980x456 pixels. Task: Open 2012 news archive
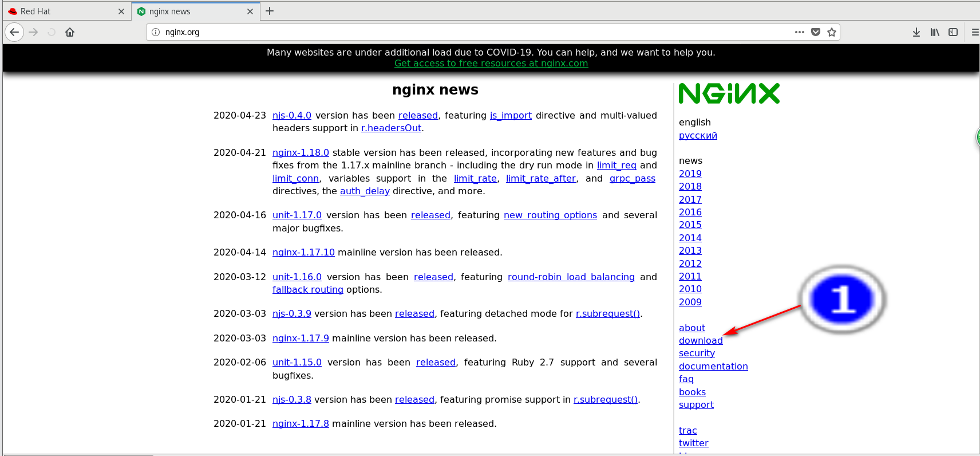pos(690,264)
